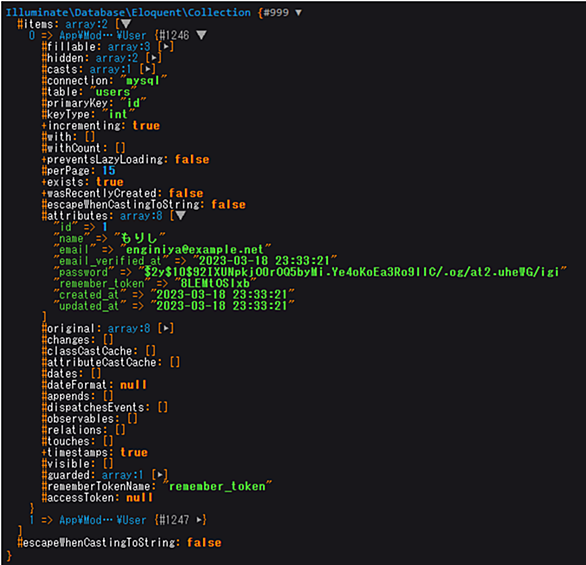586x565 pixels.
Task: Click the #withCount empty array
Action: tap(120, 148)
